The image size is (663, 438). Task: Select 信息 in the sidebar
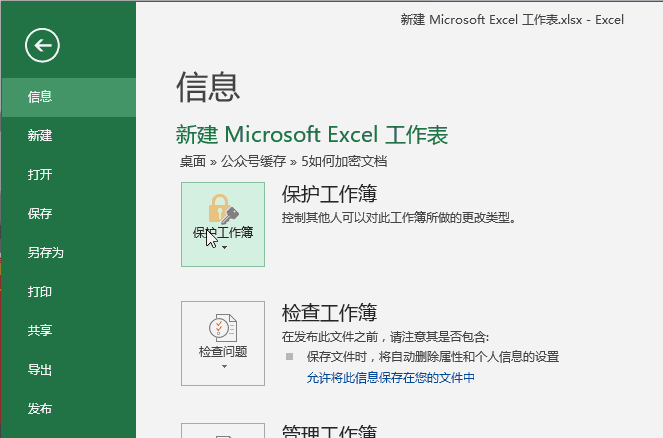pos(68,97)
